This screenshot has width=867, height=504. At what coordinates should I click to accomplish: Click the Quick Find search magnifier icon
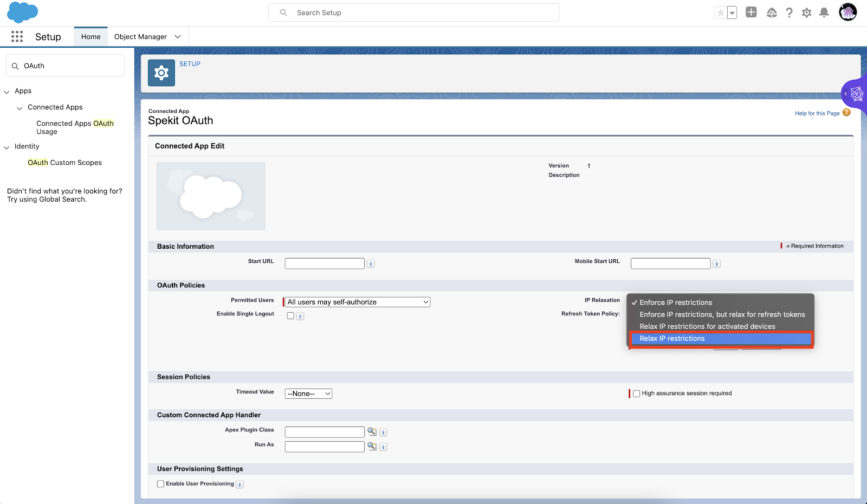pyautogui.click(x=15, y=66)
